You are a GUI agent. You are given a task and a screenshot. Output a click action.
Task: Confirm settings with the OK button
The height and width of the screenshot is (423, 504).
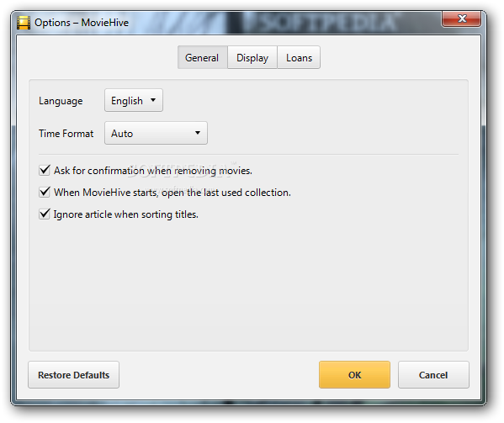[x=354, y=375]
